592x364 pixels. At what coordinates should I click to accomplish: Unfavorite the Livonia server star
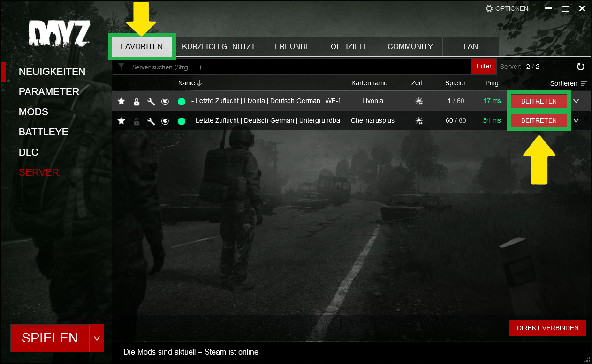(x=121, y=101)
